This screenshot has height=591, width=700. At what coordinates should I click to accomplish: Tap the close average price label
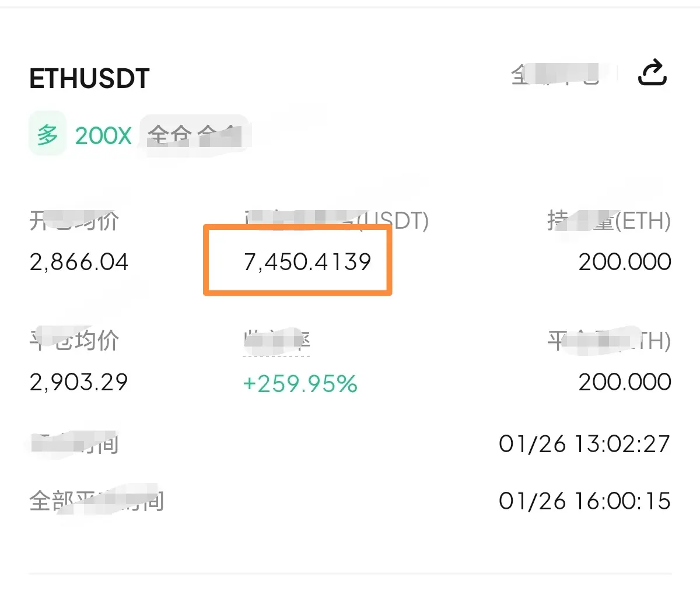click(74, 341)
